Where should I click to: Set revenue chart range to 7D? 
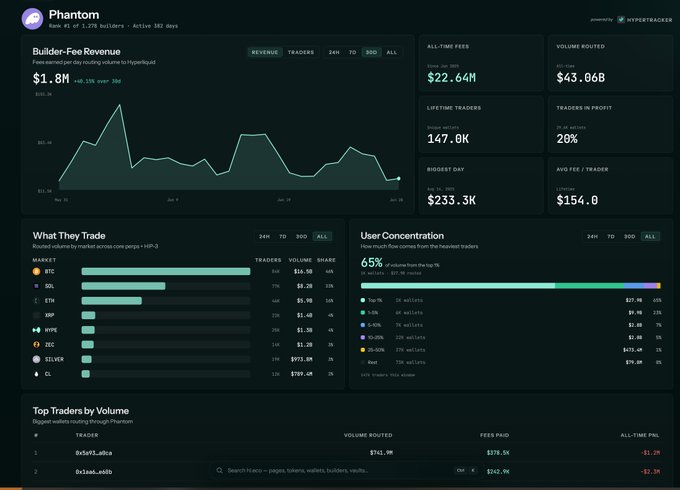point(353,52)
